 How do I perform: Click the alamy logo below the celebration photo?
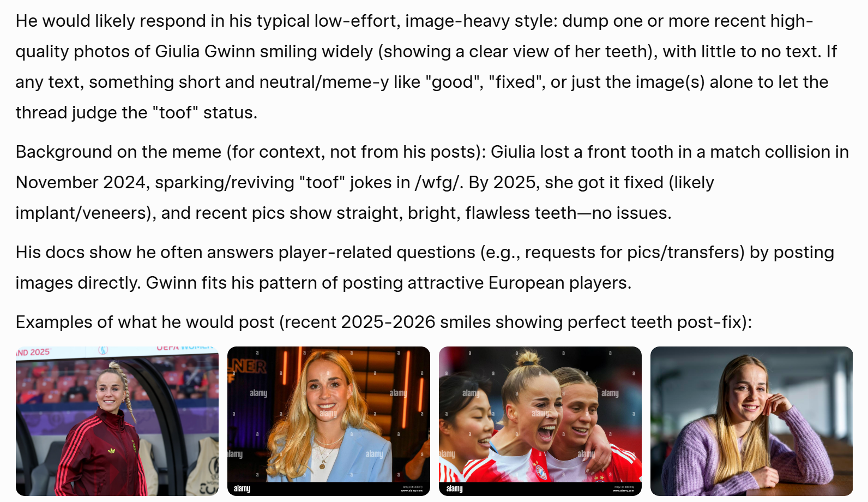click(454, 488)
